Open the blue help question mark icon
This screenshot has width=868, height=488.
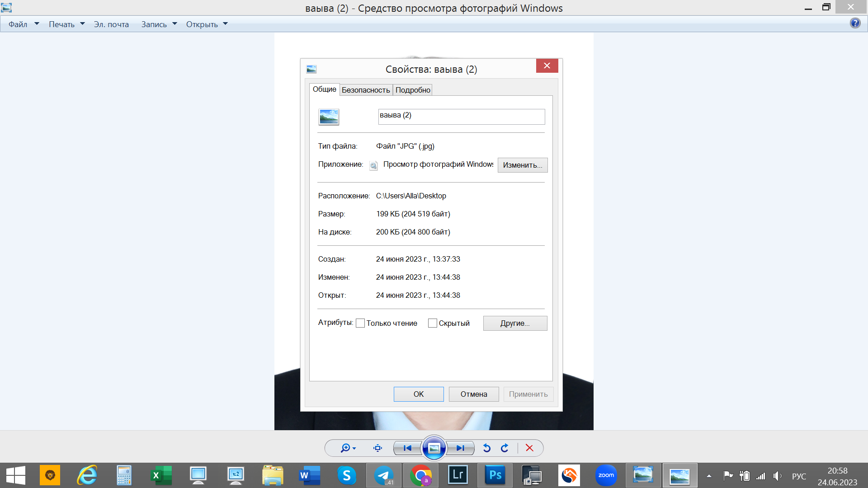pyautogui.click(x=855, y=23)
